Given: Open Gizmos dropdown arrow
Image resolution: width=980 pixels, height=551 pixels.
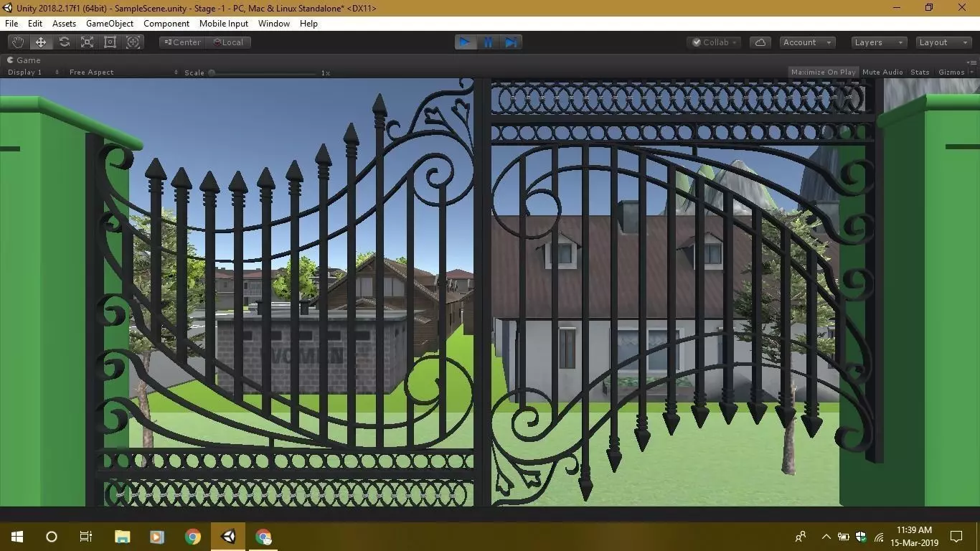Looking at the screenshot, I should pos(971,72).
